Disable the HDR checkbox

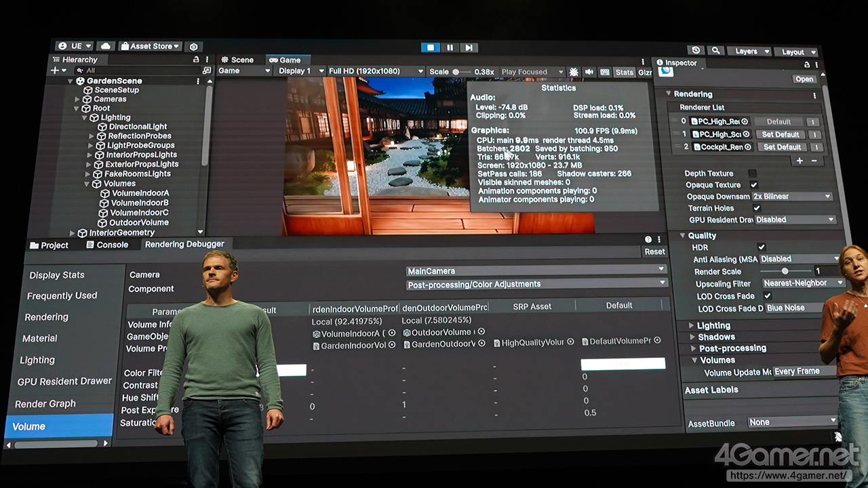pyautogui.click(x=762, y=247)
